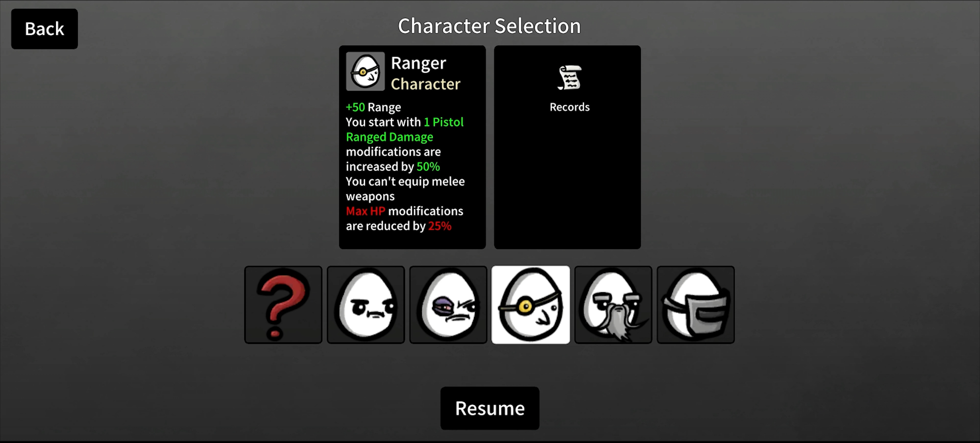Click the green Ranged Damage text
The image size is (980, 443).
(389, 137)
